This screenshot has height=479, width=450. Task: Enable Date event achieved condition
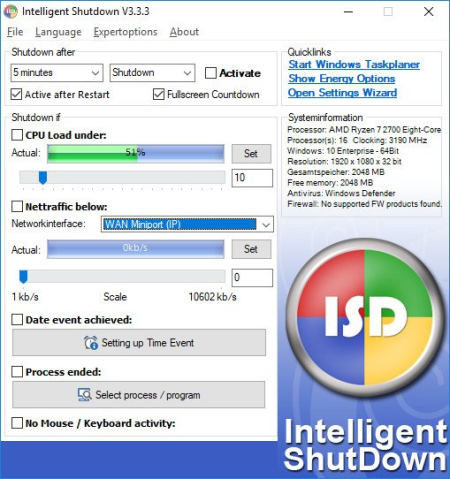point(17,320)
